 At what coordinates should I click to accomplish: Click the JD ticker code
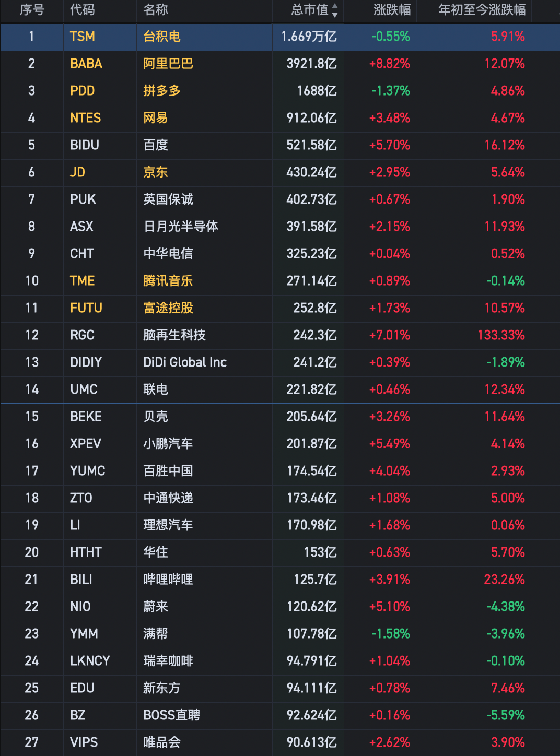coord(78,172)
